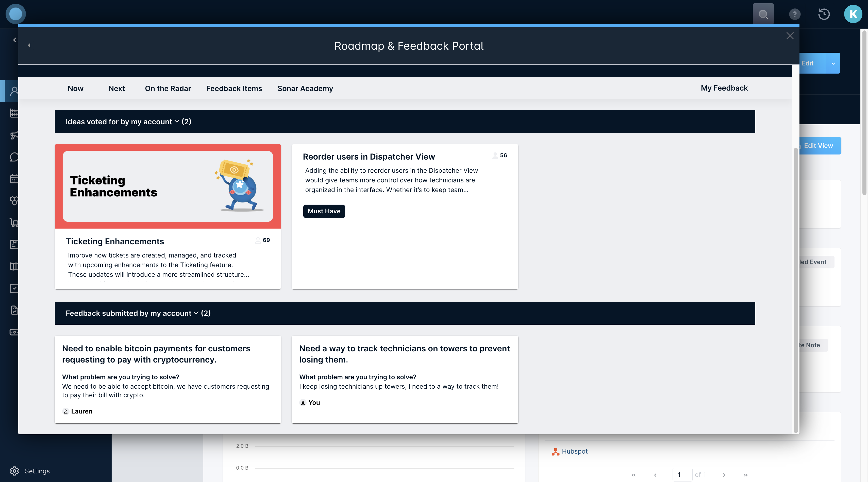The height and width of the screenshot is (482, 868).
Task: Click the help question mark icon
Action: click(x=795, y=14)
